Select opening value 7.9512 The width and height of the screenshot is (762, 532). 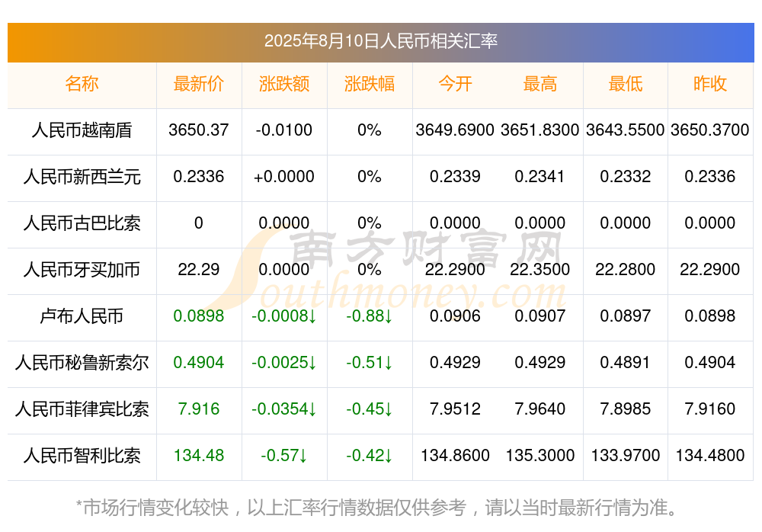(x=455, y=409)
